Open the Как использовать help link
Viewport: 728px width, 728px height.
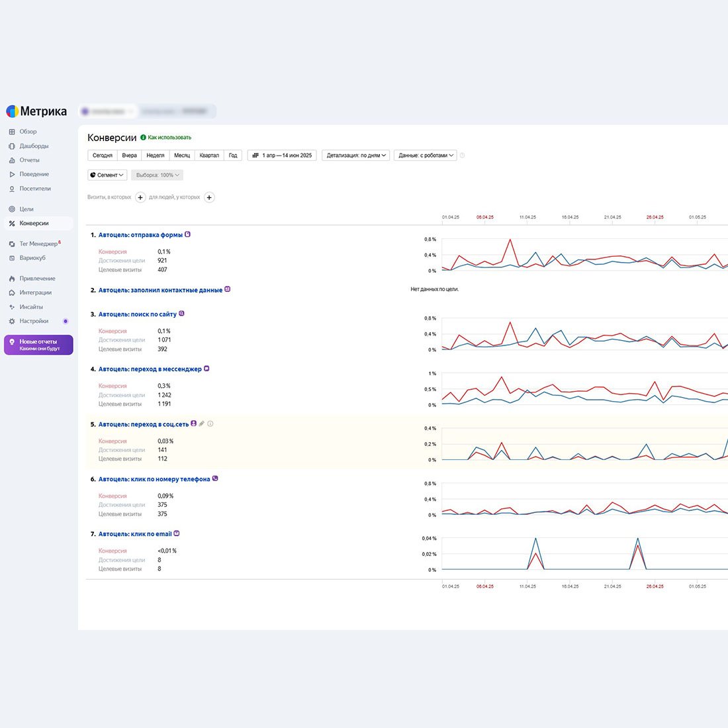point(169,138)
